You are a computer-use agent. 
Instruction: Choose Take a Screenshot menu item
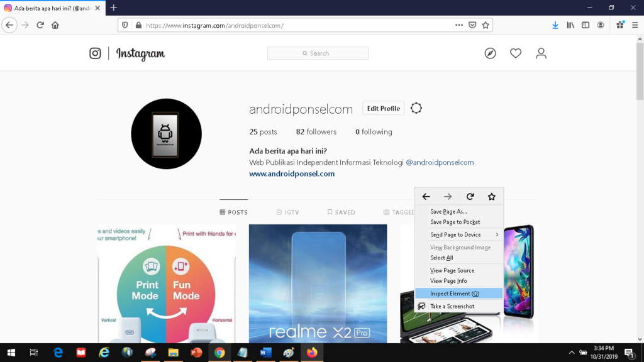click(458, 306)
